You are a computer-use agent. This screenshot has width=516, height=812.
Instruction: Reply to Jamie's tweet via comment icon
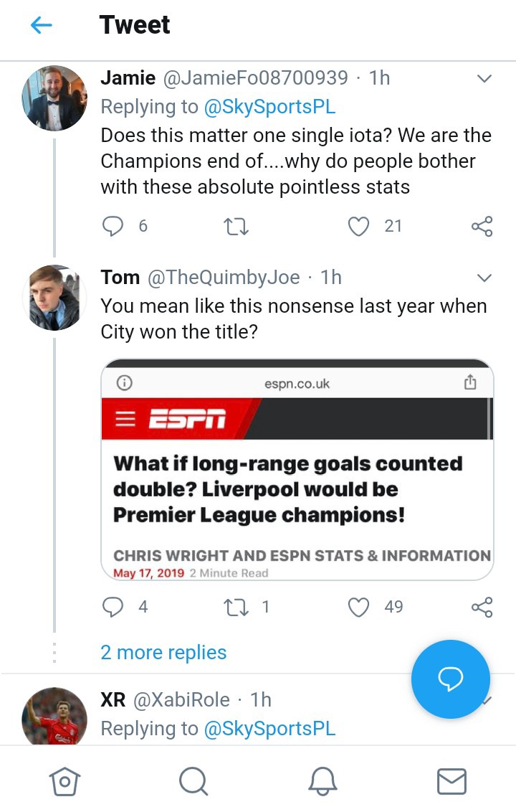tap(113, 226)
